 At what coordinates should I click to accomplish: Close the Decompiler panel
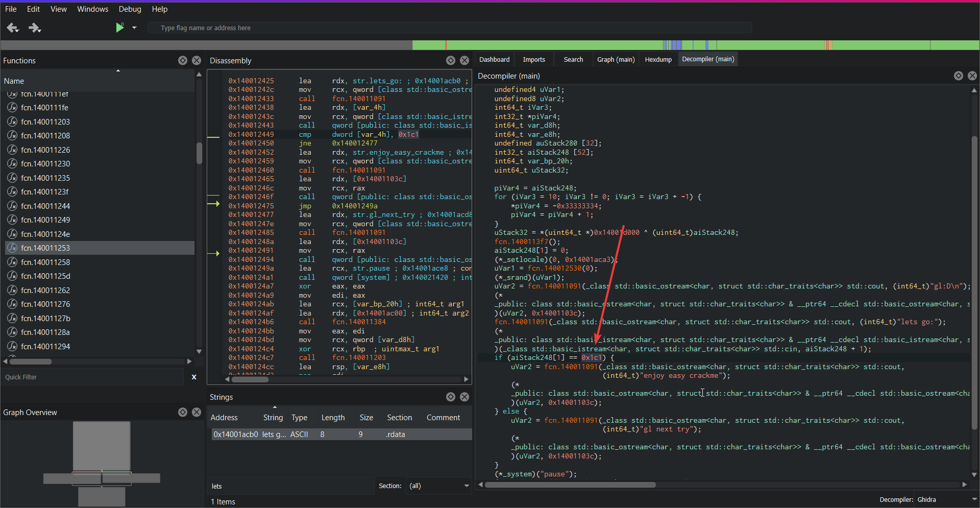coord(972,76)
